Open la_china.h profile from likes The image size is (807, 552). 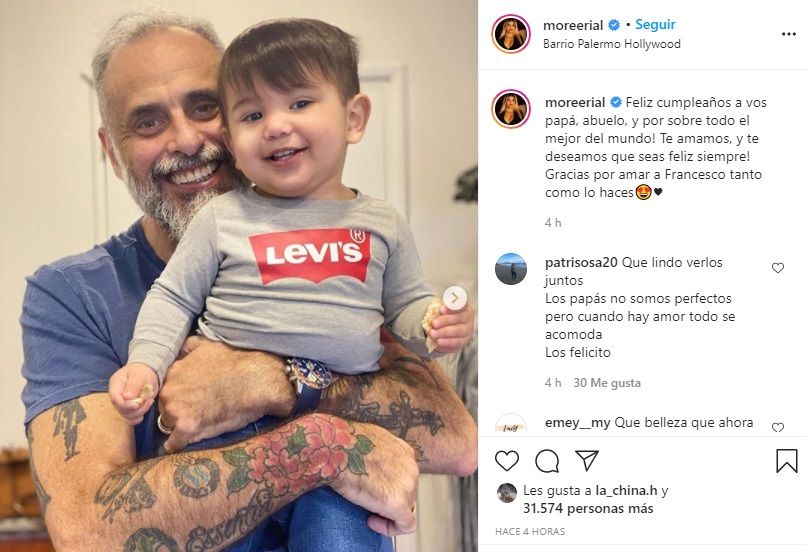pyautogui.click(x=626, y=490)
